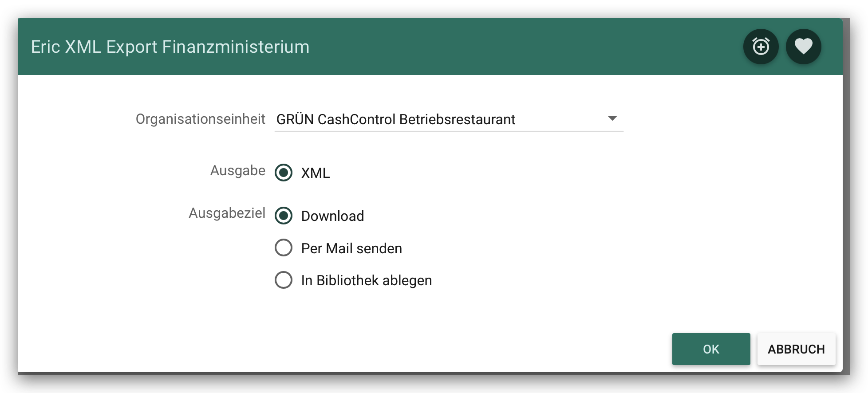This screenshot has height=393, width=868.
Task: Click the 'In Bibliothek ablegen' label text
Action: pos(367,280)
